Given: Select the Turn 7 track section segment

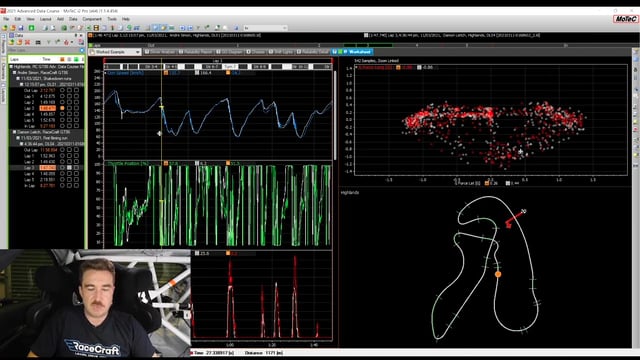Looking at the screenshot, I should tap(230, 67).
